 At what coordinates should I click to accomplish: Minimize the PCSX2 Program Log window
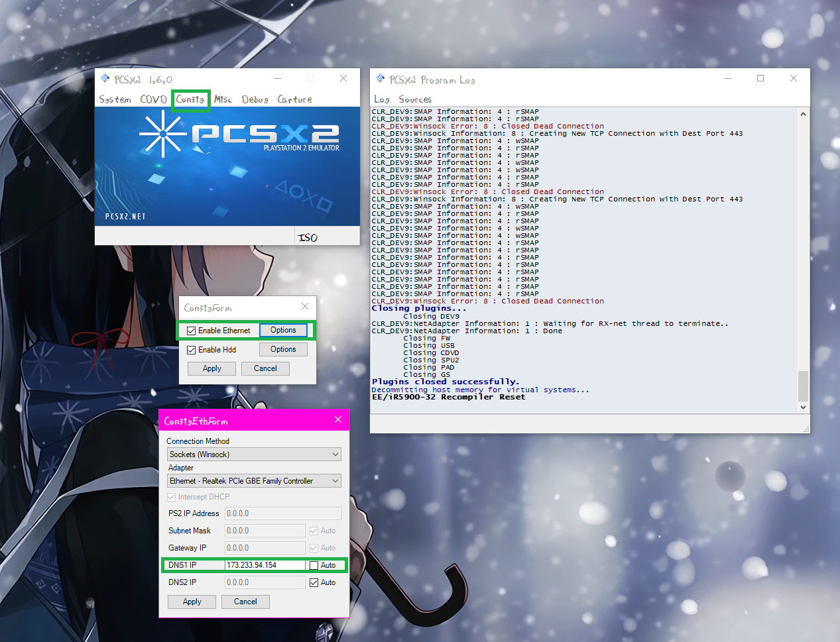coord(728,78)
